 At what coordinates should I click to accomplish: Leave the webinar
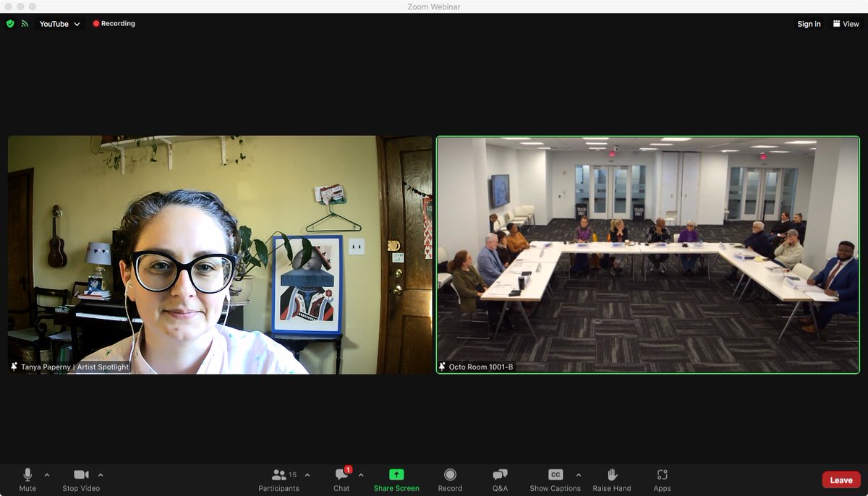pos(841,480)
